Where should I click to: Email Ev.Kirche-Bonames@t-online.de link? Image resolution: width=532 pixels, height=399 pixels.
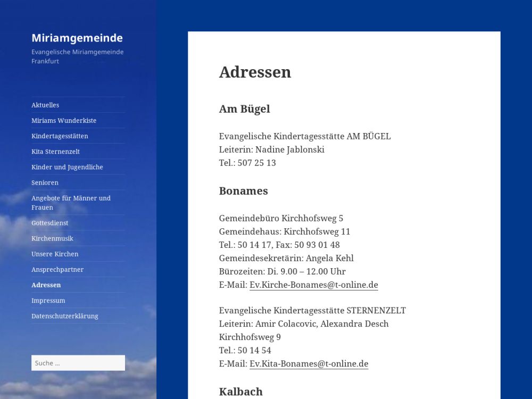click(313, 285)
